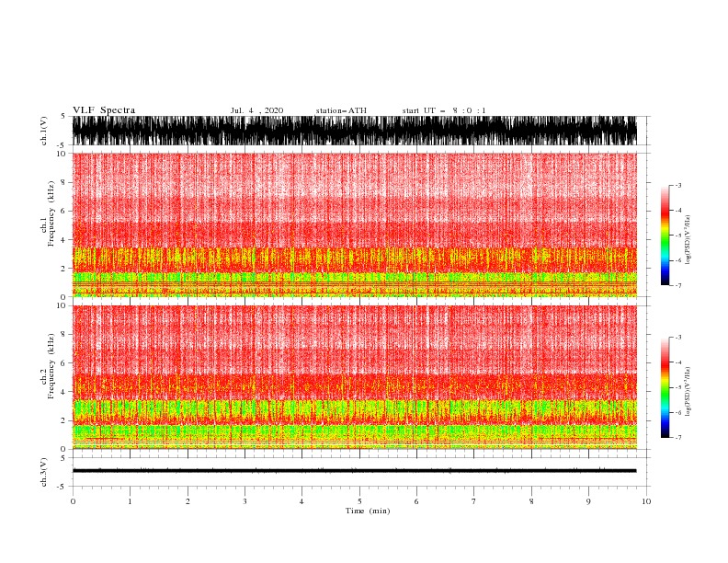Click the ch.1 color bar scale
This screenshot has width=728, height=563.
click(x=665, y=236)
